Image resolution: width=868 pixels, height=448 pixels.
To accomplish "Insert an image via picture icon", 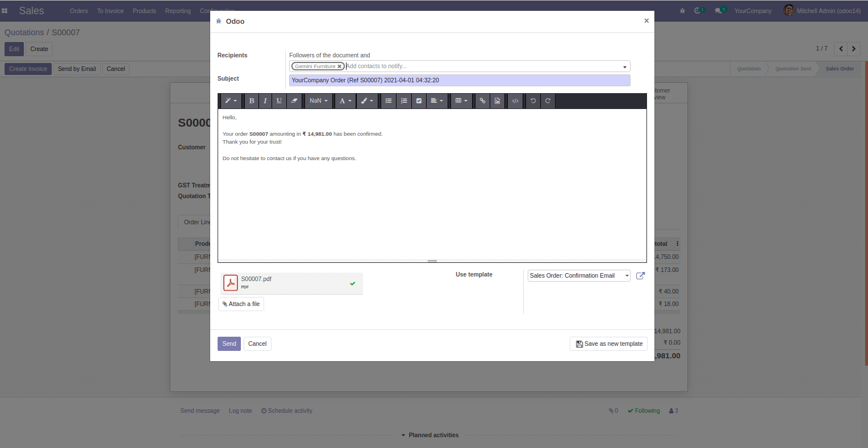I will point(497,101).
